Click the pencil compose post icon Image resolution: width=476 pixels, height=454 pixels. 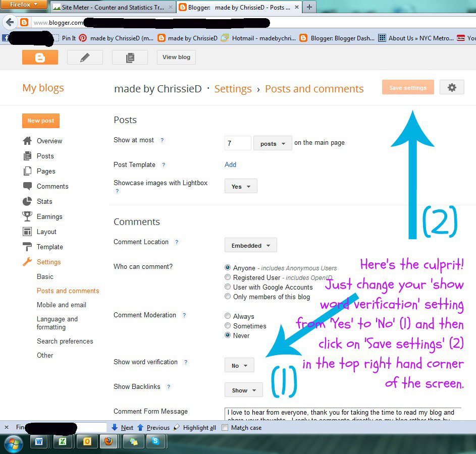tap(85, 58)
